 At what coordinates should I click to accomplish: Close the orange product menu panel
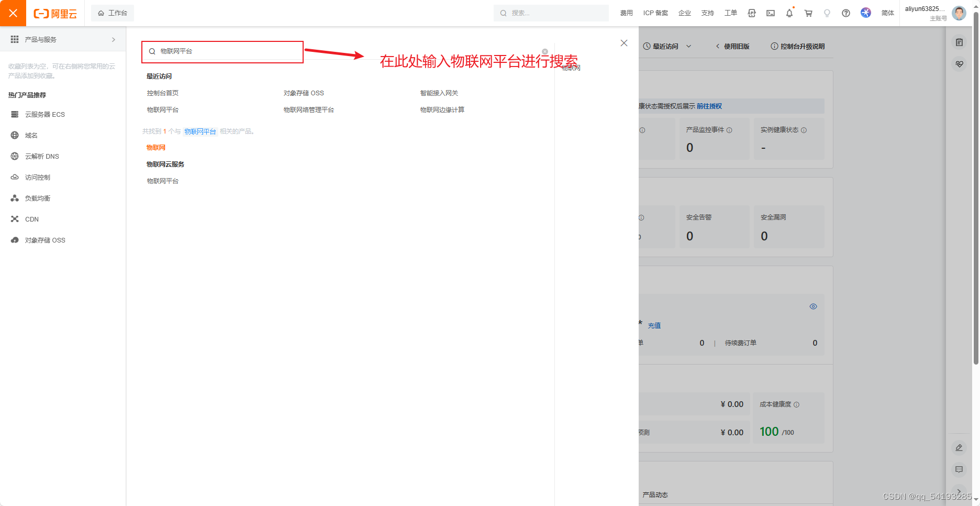pyautogui.click(x=13, y=13)
